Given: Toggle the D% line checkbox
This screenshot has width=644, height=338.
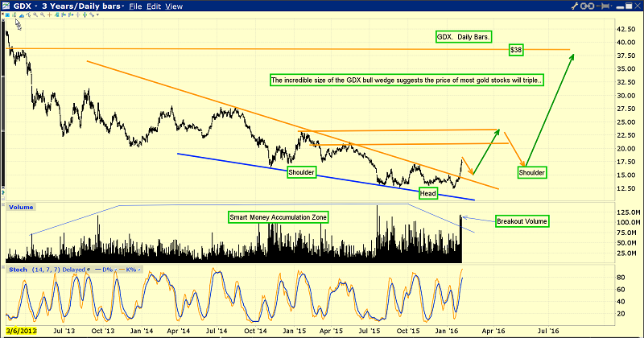Looking at the screenshot, I should tap(116, 270).
